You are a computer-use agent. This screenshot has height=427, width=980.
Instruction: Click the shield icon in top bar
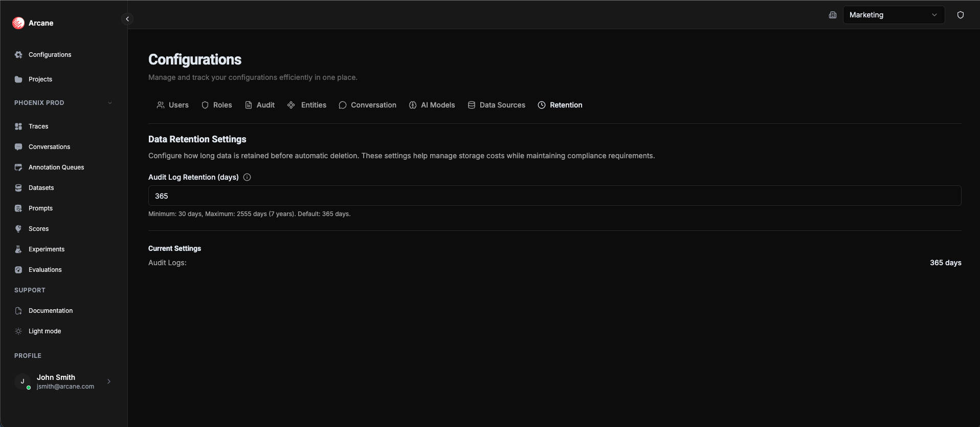pyautogui.click(x=960, y=15)
